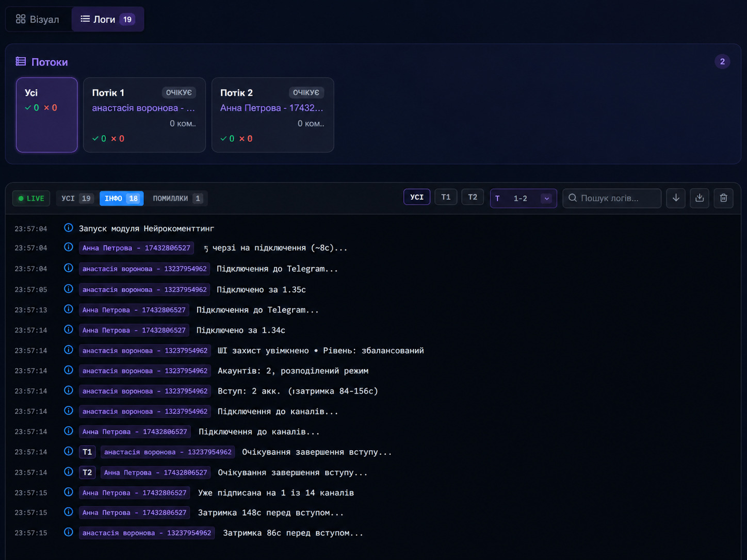
Task: Click the threads count badge 2
Action: 722,62
